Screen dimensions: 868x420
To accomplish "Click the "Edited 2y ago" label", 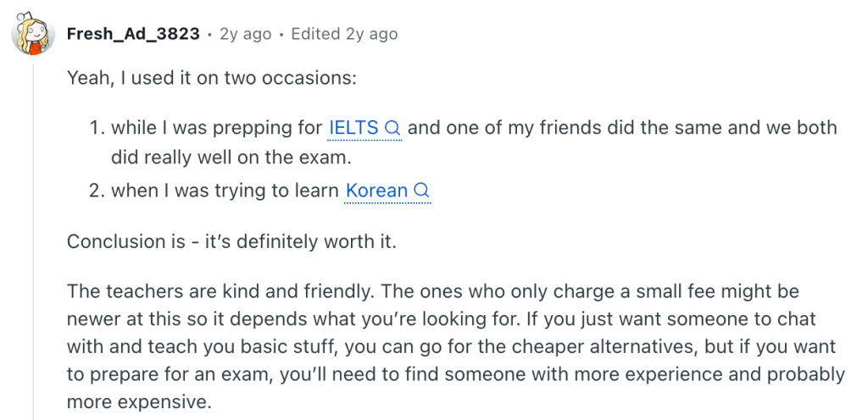I will pos(344,35).
